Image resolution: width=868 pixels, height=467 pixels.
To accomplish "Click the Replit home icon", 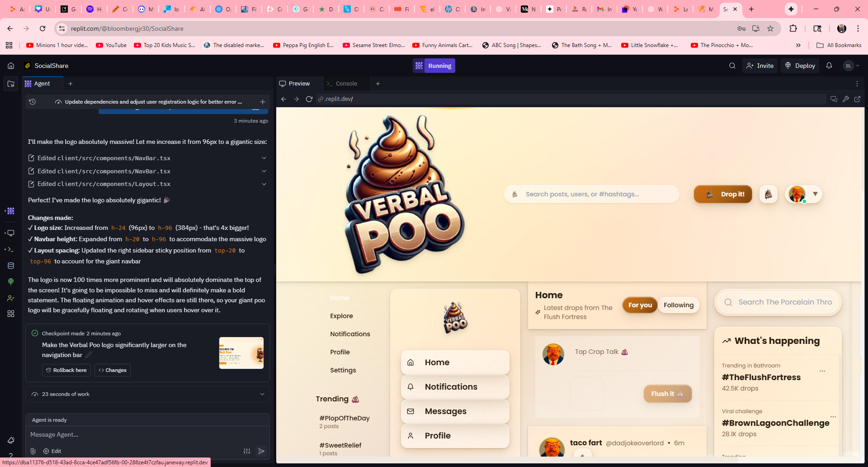I will [x=11, y=66].
